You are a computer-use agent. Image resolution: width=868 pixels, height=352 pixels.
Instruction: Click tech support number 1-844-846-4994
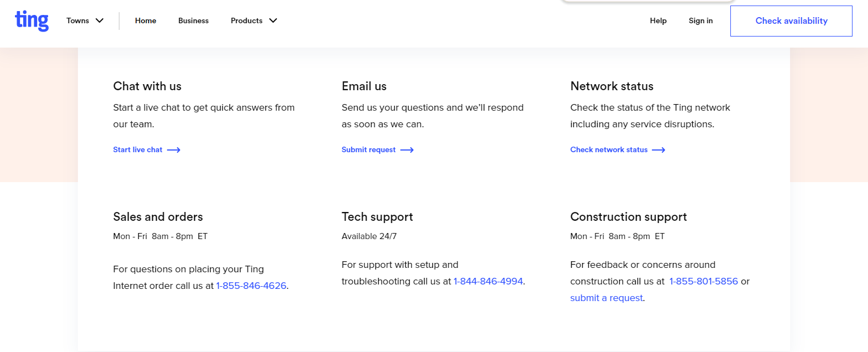point(488,281)
